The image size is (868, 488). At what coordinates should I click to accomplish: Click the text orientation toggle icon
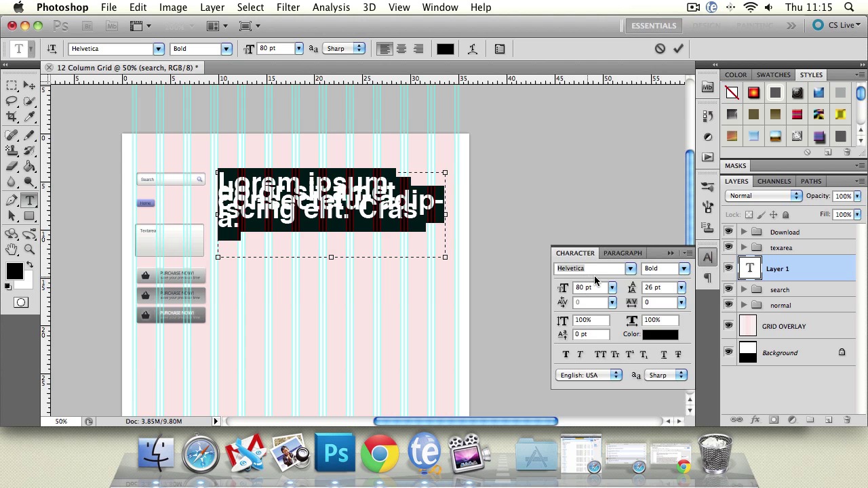(52, 49)
